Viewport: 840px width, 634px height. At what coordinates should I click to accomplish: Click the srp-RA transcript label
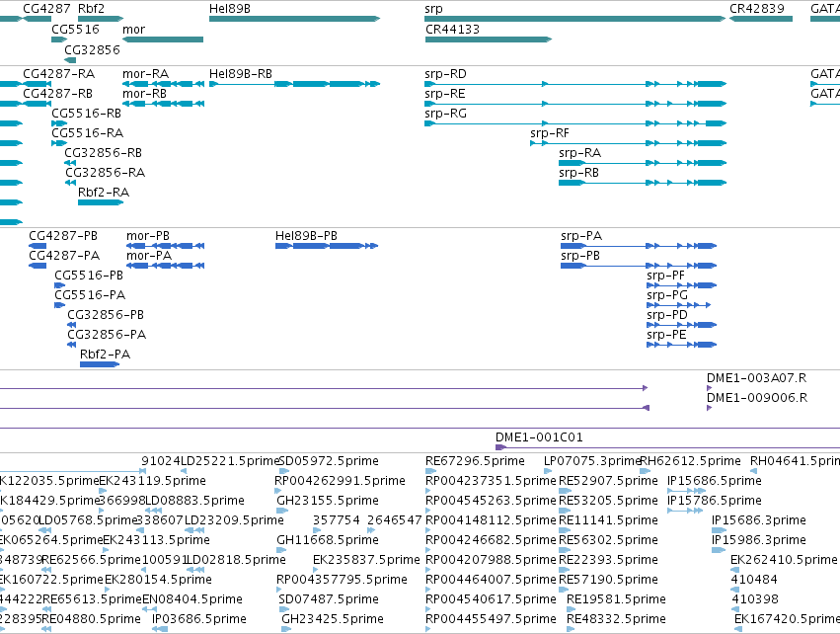(579, 153)
